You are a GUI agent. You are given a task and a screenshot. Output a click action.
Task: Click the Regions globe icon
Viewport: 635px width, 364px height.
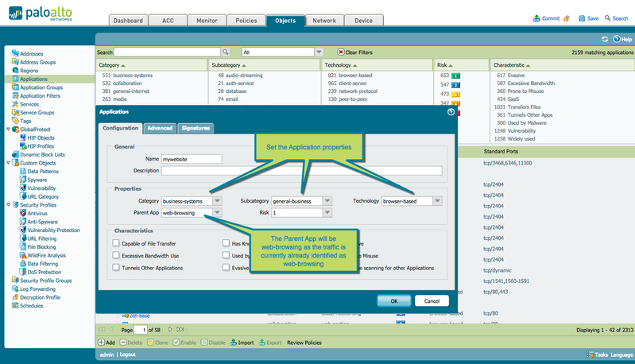pyautogui.click(x=15, y=70)
